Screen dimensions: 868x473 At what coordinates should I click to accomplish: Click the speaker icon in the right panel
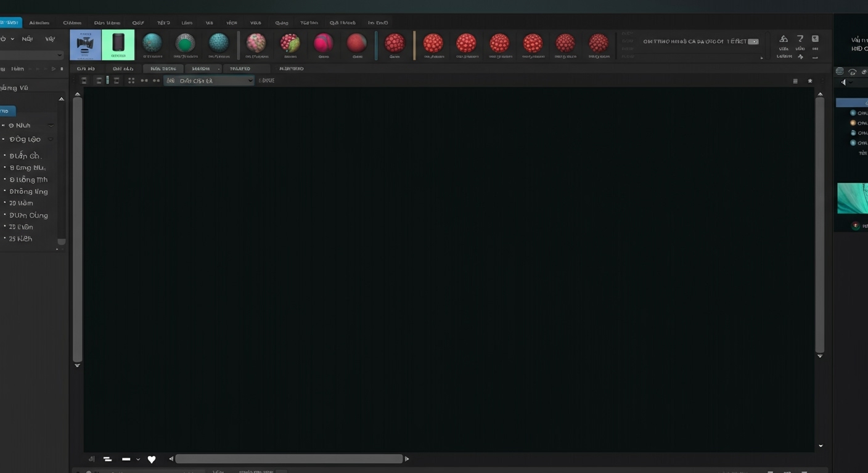[x=843, y=82]
